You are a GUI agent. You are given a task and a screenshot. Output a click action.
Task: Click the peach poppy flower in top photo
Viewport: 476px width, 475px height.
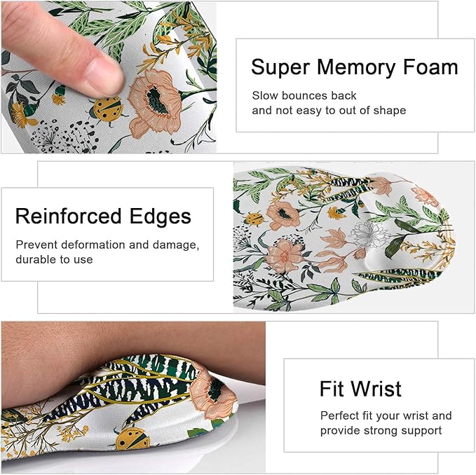(156, 103)
